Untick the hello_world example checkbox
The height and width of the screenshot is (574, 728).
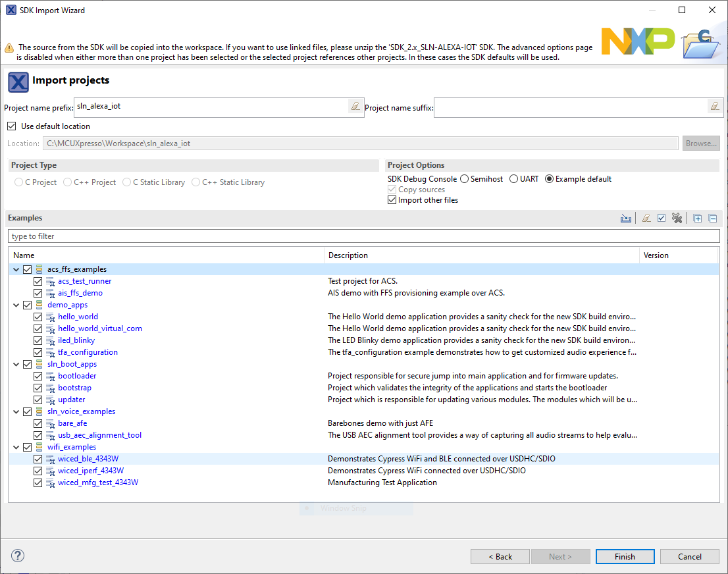click(x=38, y=317)
